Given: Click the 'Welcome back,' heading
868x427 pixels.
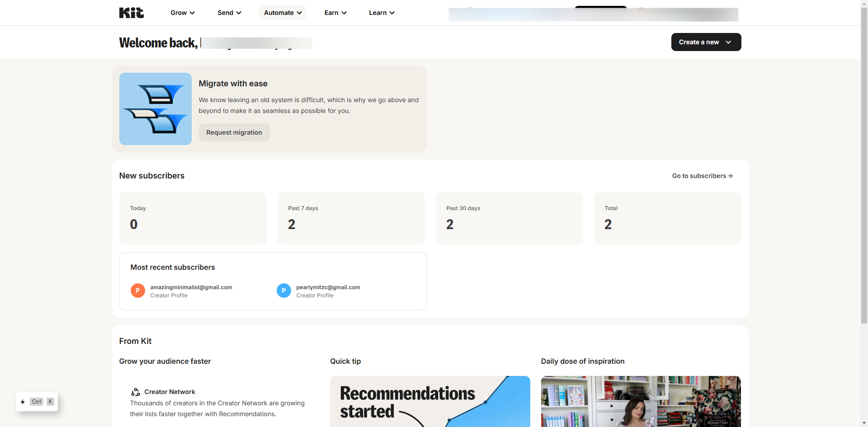Looking at the screenshot, I should [x=158, y=42].
